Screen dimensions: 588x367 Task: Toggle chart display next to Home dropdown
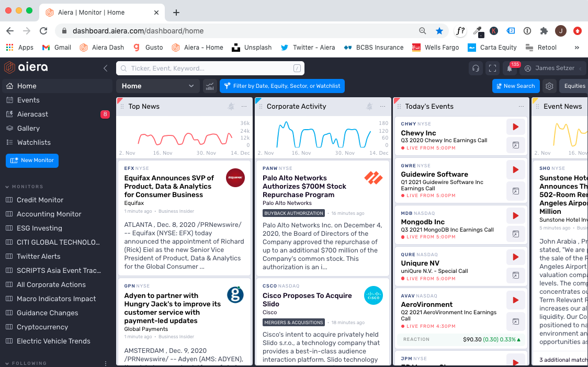coord(210,86)
